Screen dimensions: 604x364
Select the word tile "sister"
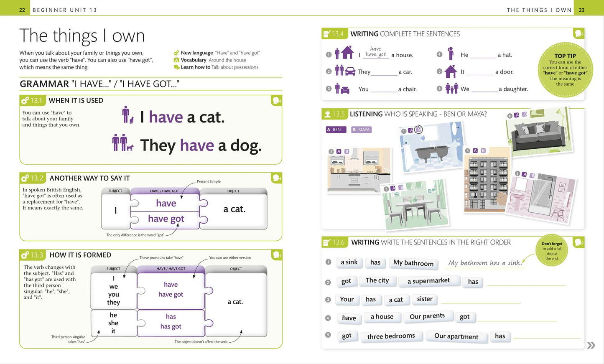425,299
